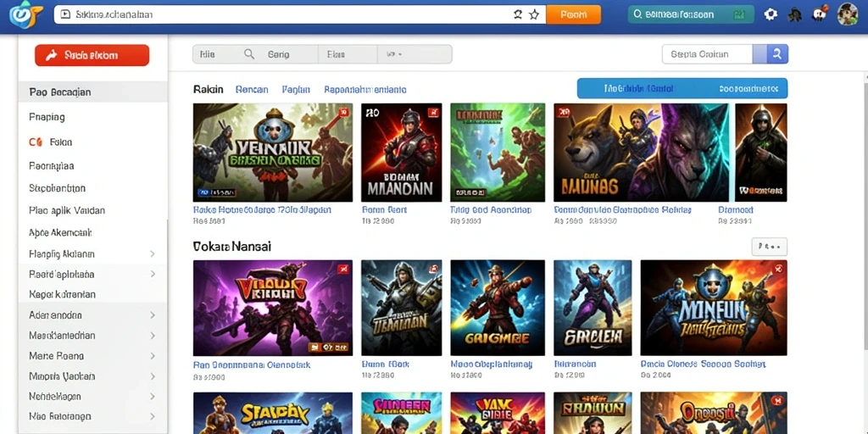This screenshot has height=434, width=868.
Task: Click the red badge on the Onoosii thumbnail
Action: pyautogui.click(x=776, y=400)
